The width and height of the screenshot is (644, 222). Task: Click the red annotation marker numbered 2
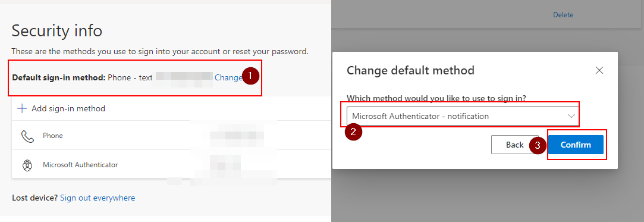(x=354, y=132)
